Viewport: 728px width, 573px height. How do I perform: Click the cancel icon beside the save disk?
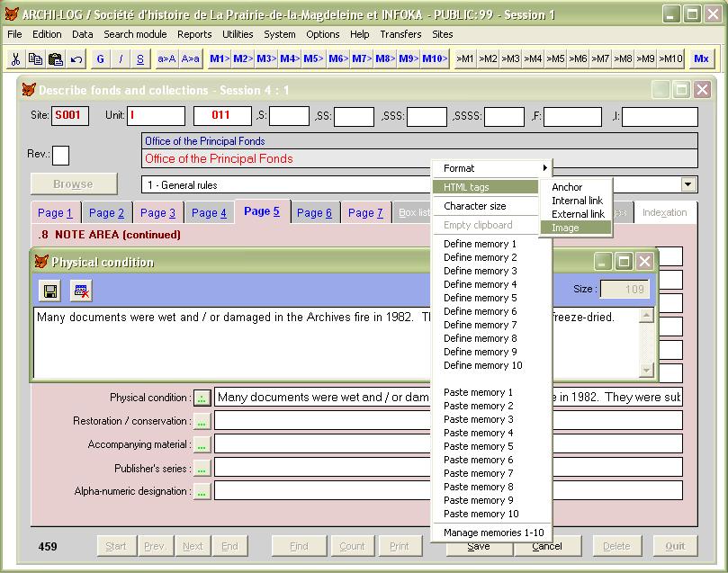coord(81,291)
